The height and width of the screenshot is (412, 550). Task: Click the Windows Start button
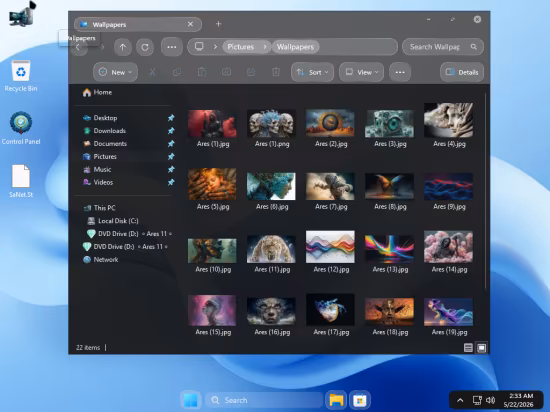pyautogui.click(x=191, y=400)
